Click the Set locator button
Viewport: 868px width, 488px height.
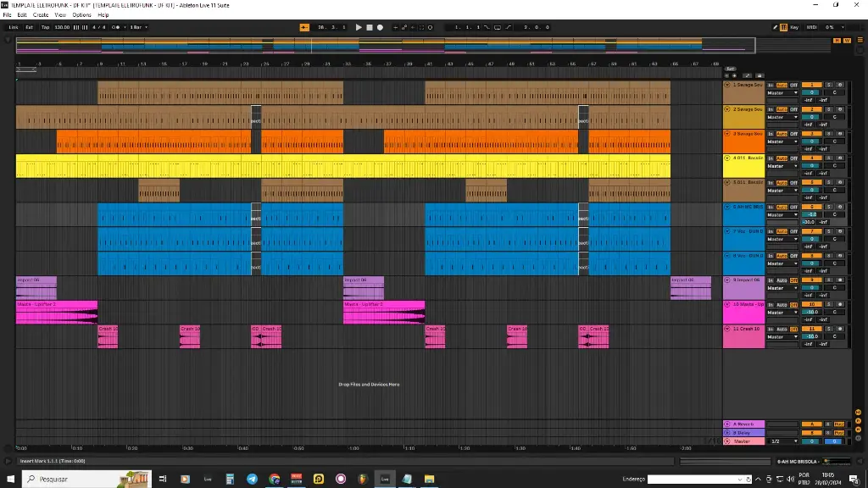coord(730,69)
